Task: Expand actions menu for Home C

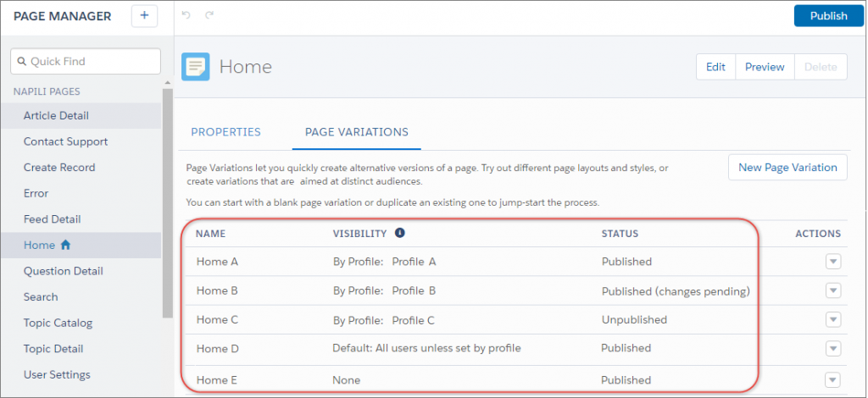Action: [x=833, y=319]
